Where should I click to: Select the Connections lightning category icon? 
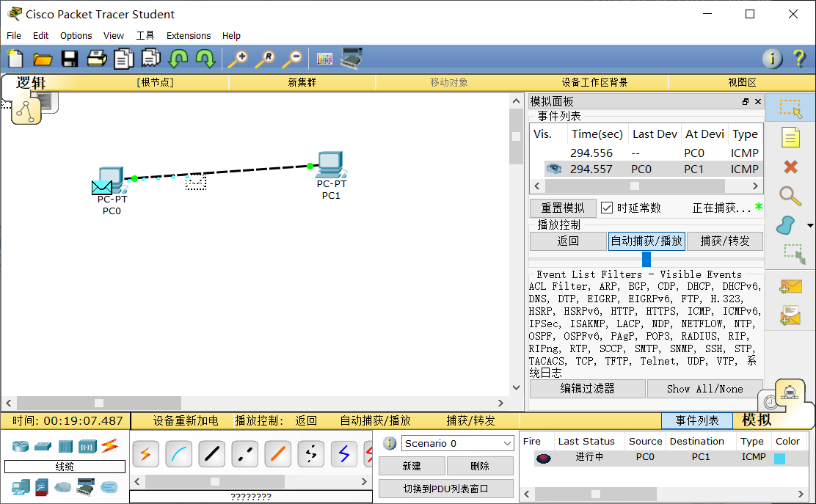coord(110,446)
